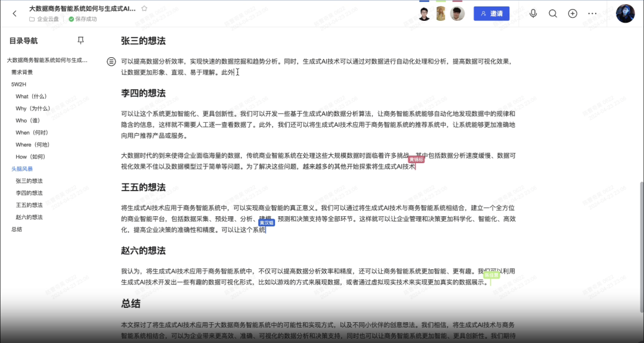Click the document title at top
Image resolution: width=644 pixels, height=343 pixels.
(82, 9)
